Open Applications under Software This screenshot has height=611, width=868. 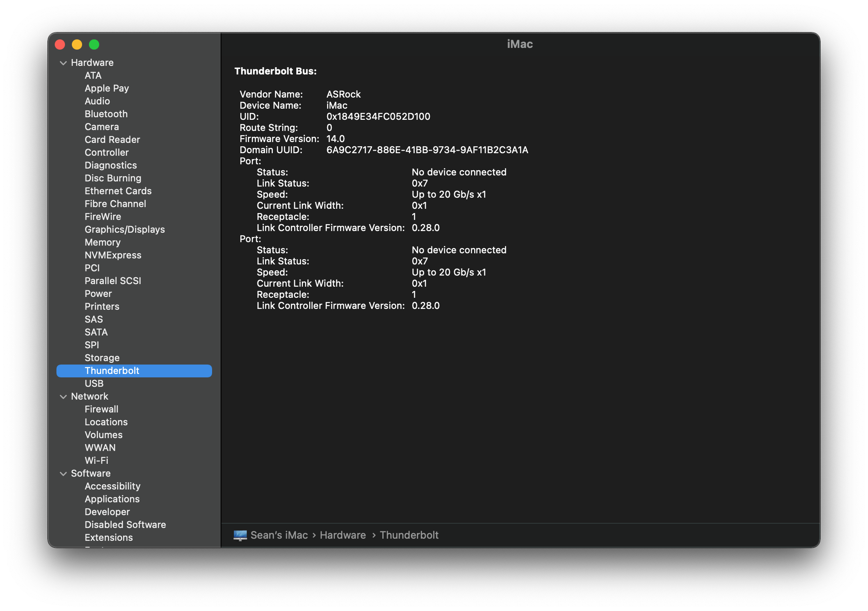coord(112,499)
